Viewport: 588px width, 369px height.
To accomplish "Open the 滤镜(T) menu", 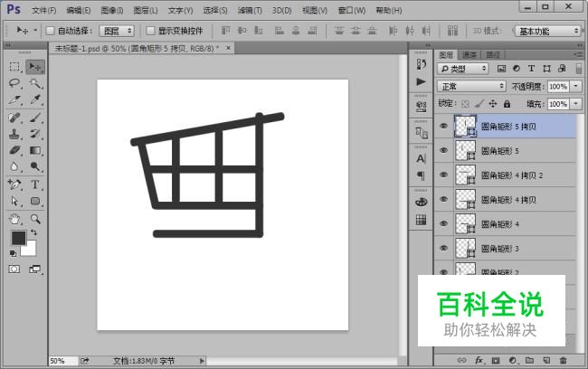I will point(250,11).
